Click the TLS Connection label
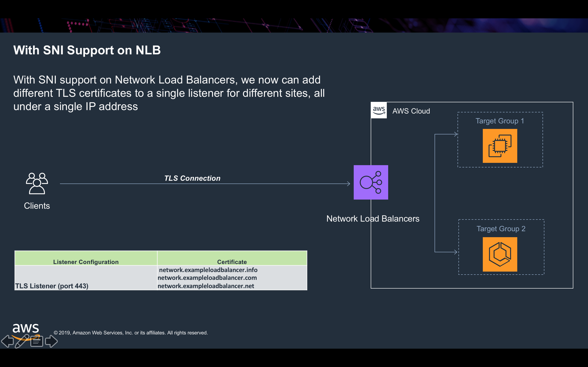 [192, 178]
